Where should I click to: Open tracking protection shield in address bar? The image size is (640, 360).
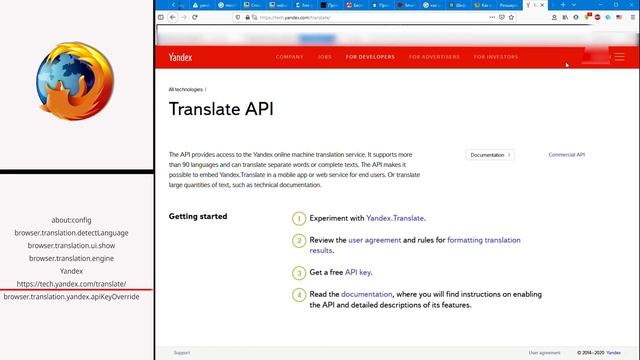tap(238, 17)
